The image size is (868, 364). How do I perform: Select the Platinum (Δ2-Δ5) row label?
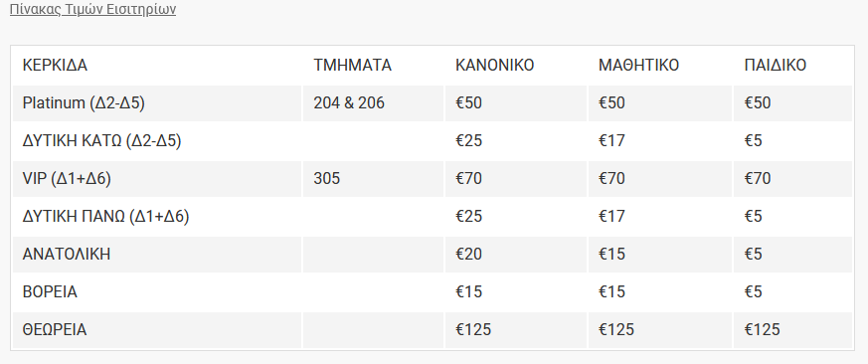point(84,103)
